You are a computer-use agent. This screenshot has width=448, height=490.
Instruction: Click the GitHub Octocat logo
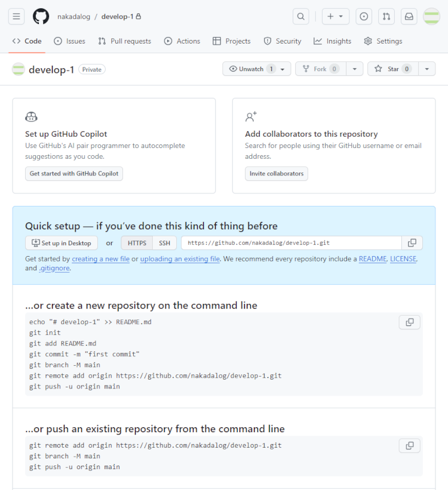pos(41,17)
